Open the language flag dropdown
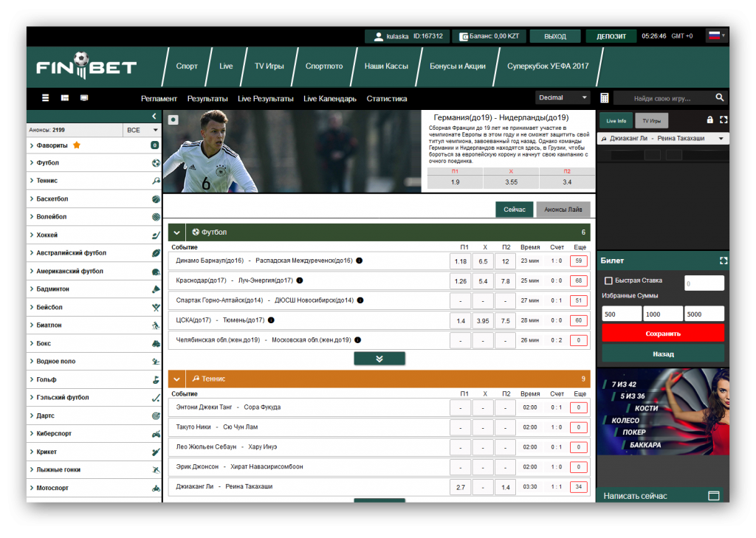 717,35
